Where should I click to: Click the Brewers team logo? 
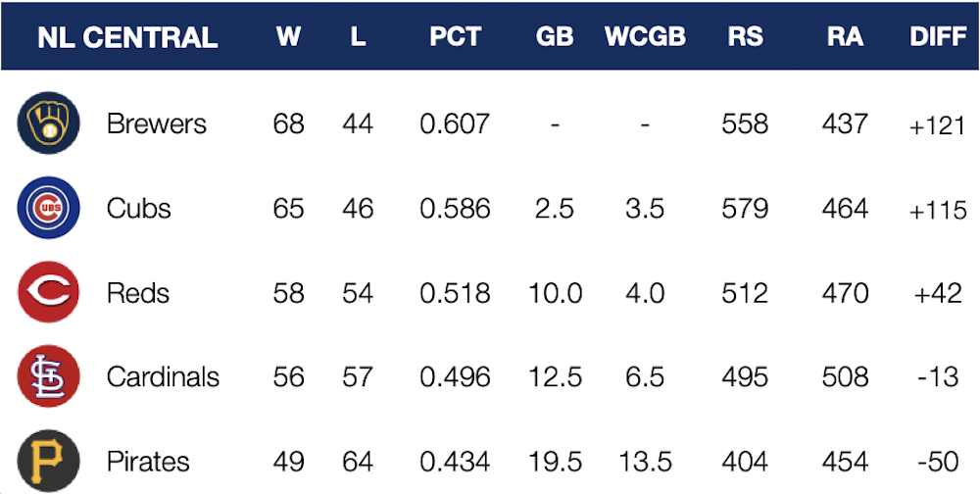pos(46,124)
